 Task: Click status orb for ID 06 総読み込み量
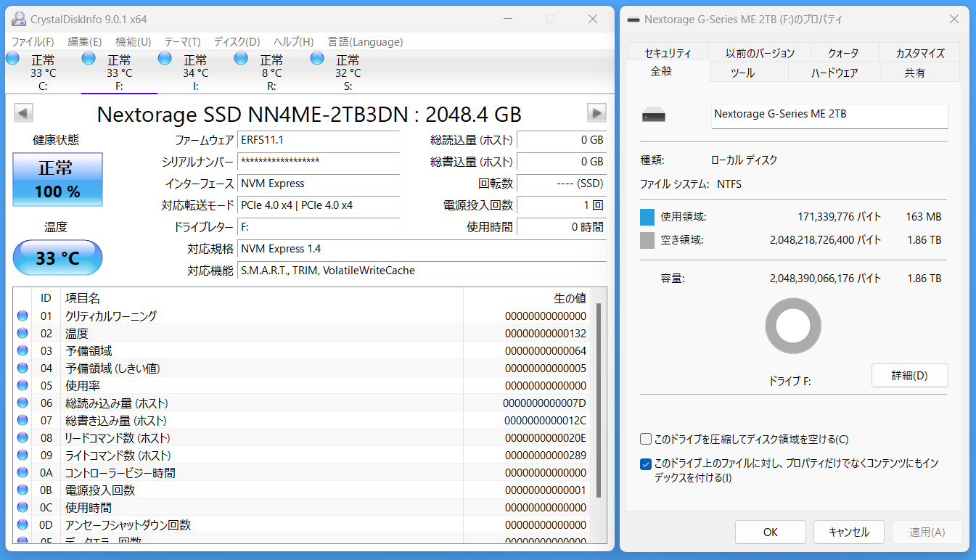point(22,403)
